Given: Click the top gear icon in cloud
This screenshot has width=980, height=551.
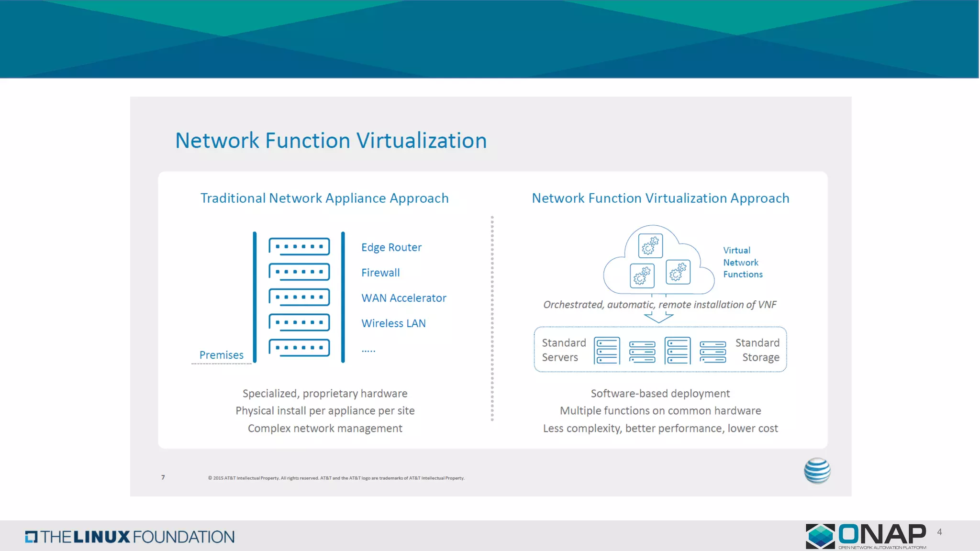Looking at the screenshot, I should pos(650,246).
